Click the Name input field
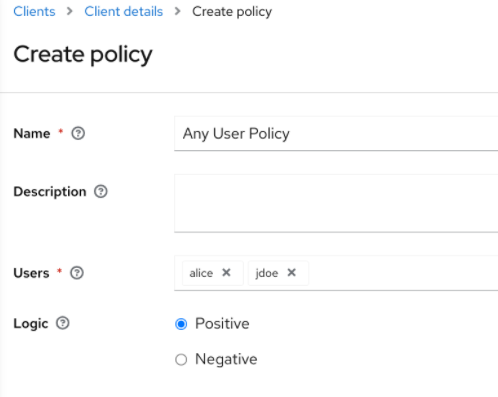 (x=336, y=134)
